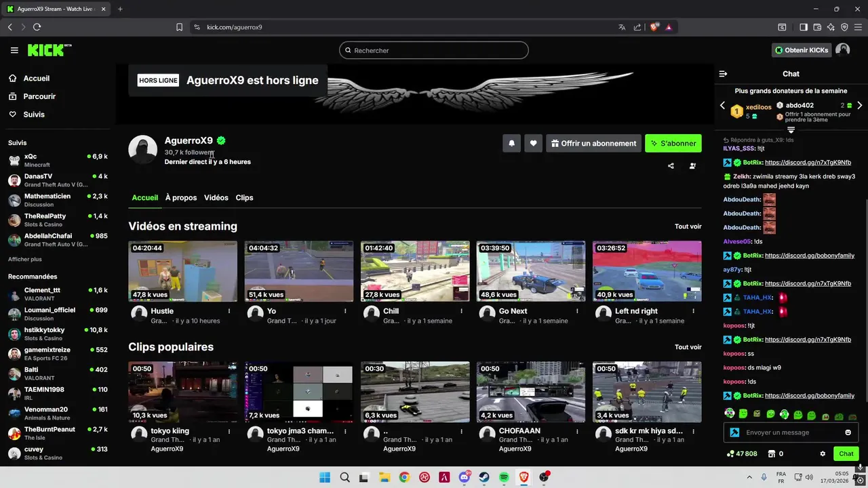Switch to the Vidéos tab

[216, 198]
